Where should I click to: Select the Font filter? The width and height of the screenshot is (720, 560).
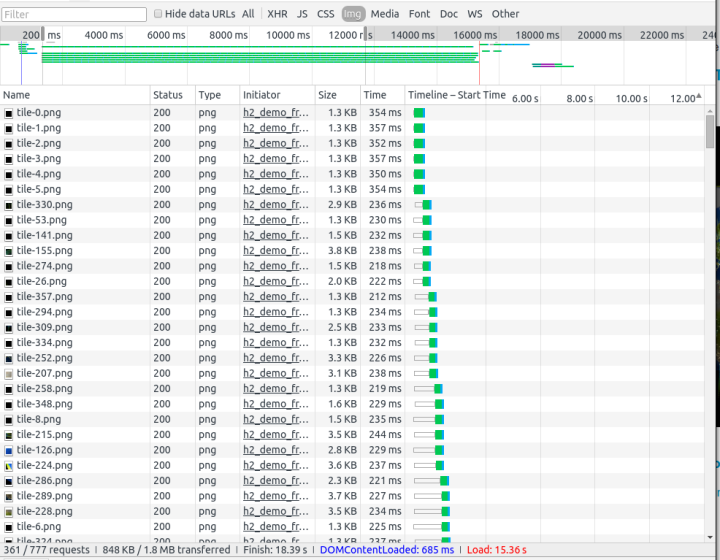click(x=419, y=14)
